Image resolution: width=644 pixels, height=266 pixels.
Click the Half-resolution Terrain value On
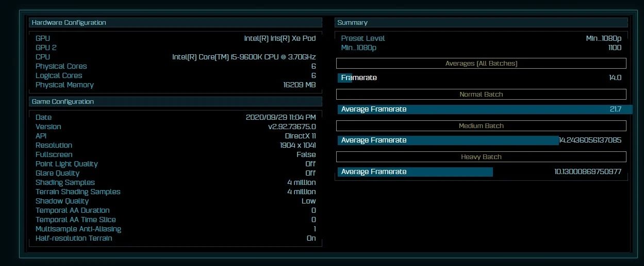[x=311, y=238]
